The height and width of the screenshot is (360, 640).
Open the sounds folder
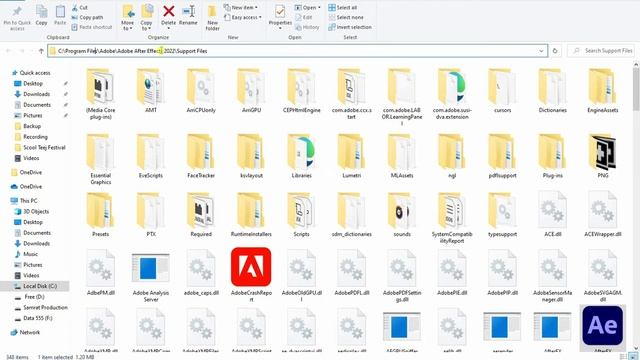point(402,215)
